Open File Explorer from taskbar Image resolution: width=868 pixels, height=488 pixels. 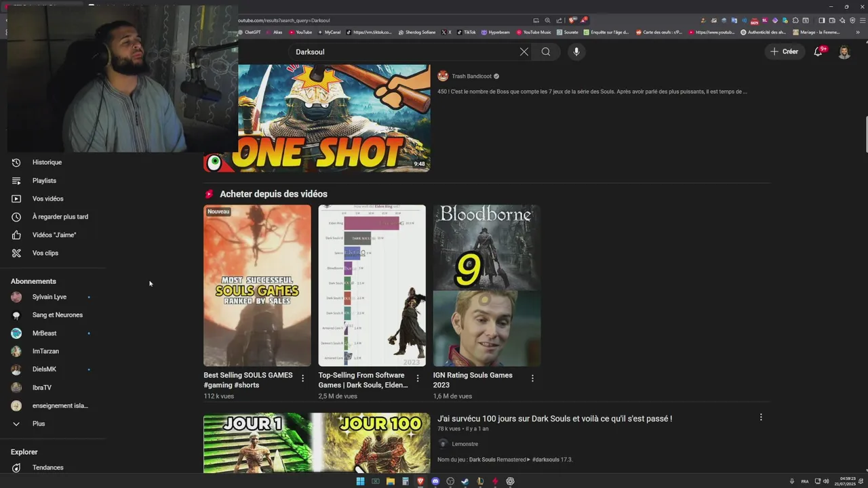[x=390, y=481]
